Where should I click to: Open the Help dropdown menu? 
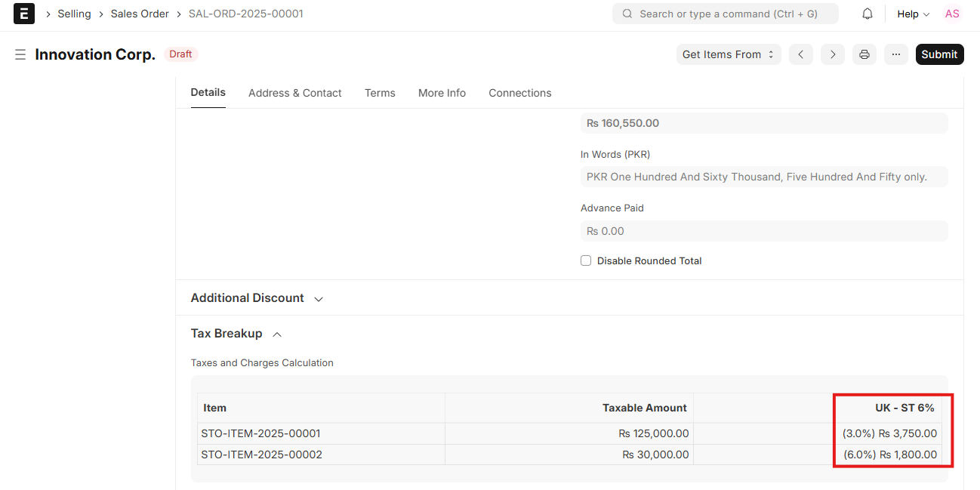click(x=913, y=14)
